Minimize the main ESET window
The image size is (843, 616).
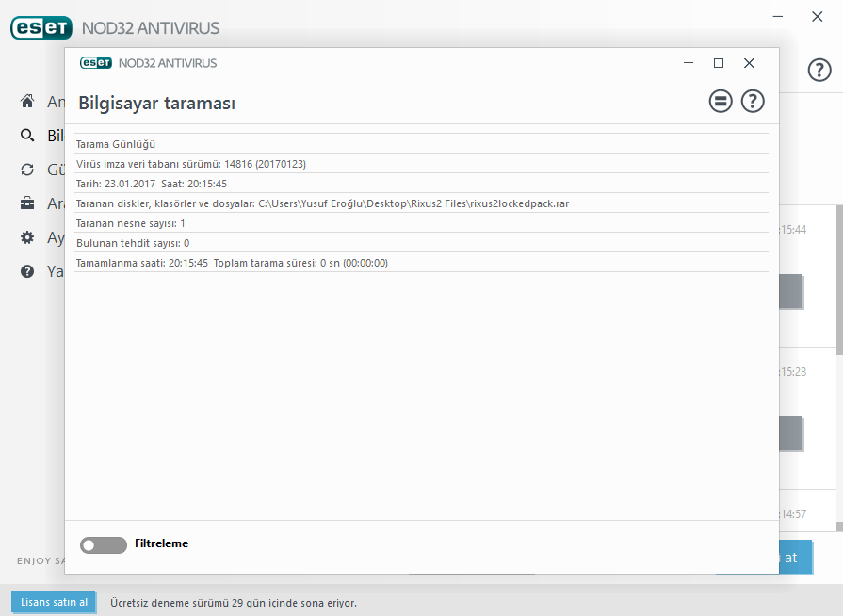coord(778,17)
